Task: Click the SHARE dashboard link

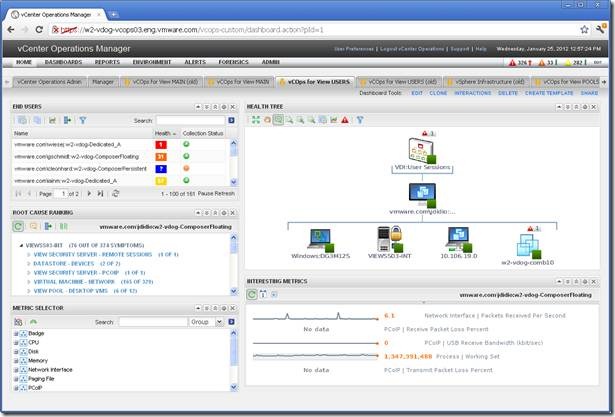Action: click(x=590, y=93)
